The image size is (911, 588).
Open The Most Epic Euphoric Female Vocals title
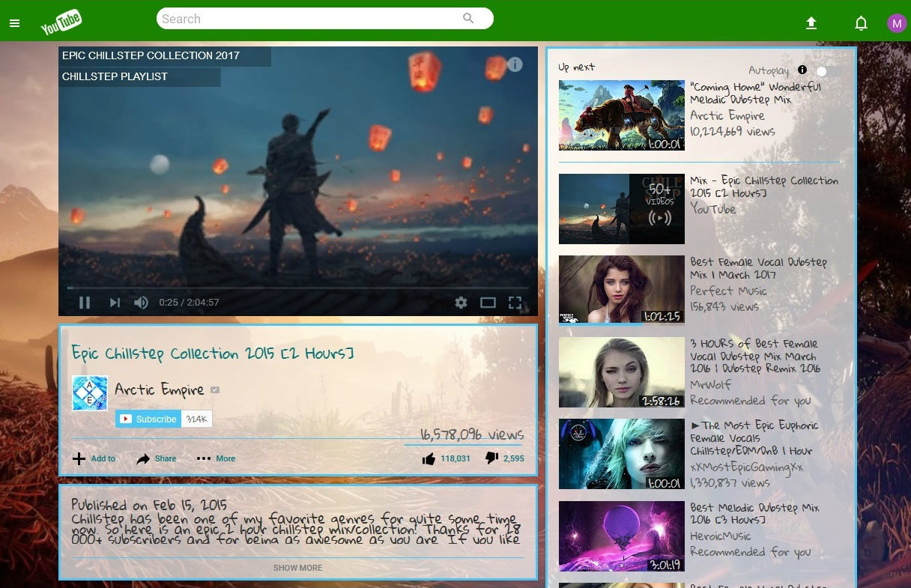click(754, 437)
